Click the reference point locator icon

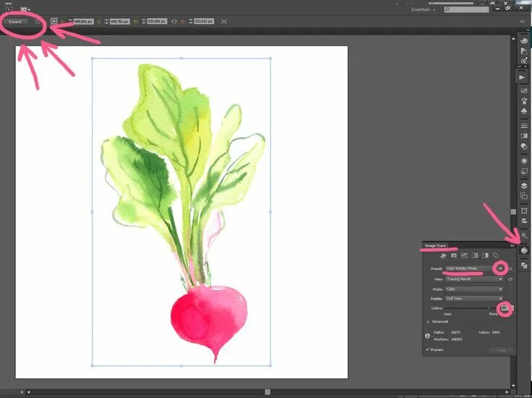(x=54, y=22)
